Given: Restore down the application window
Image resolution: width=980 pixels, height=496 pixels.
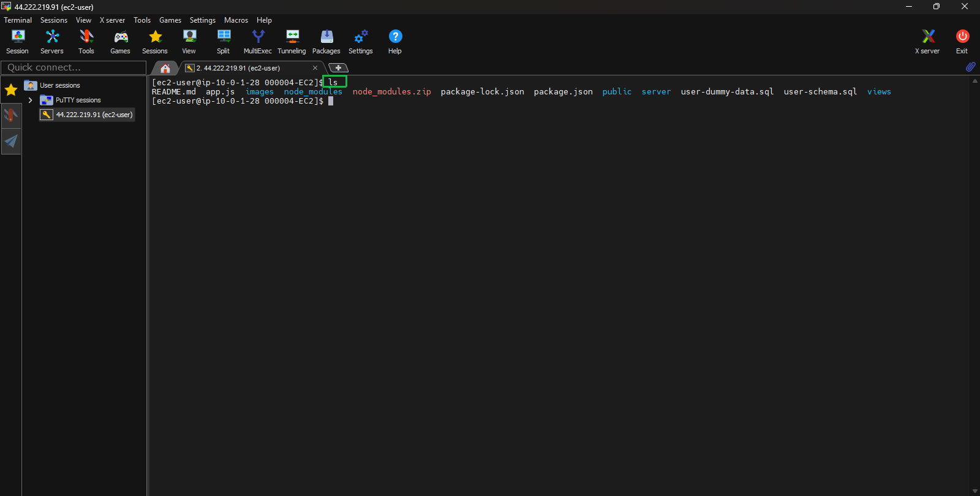Looking at the screenshot, I should [936, 7].
